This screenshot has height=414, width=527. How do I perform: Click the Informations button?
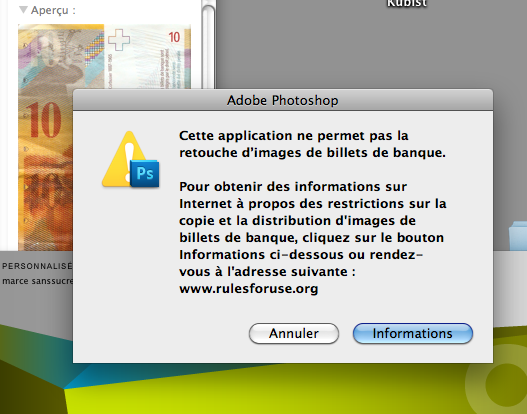pyautogui.click(x=413, y=333)
